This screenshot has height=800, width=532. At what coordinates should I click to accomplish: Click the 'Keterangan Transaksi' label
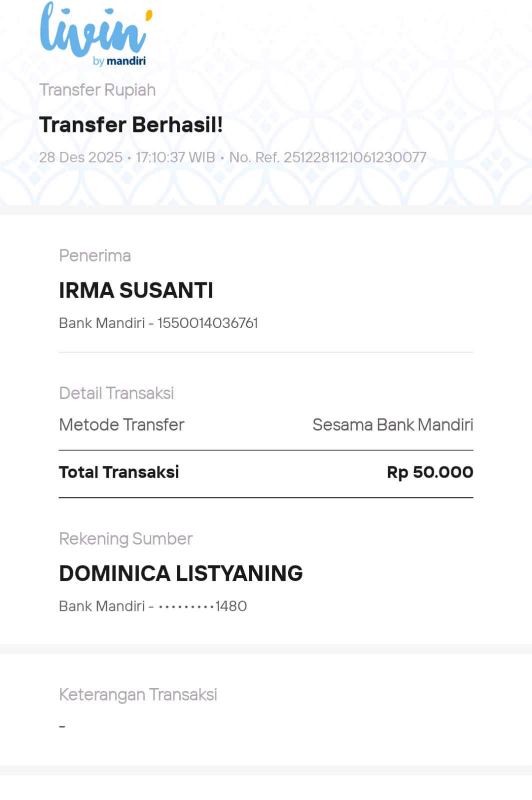[x=138, y=694]
